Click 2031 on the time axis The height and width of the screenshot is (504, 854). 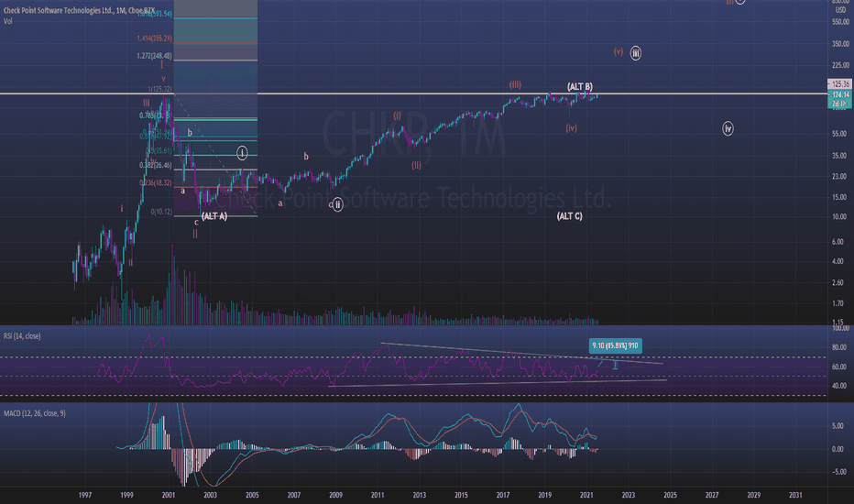(x=795, y=495)
